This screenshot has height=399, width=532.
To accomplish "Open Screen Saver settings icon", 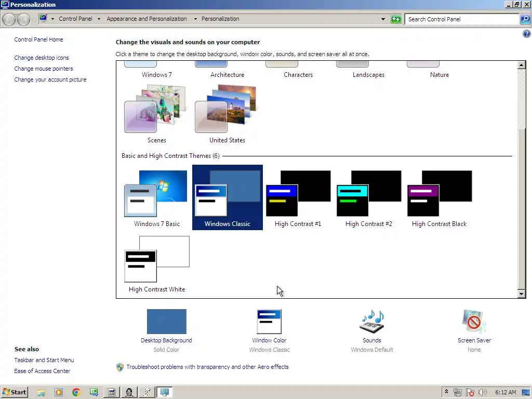I will (x=474, y=321).
